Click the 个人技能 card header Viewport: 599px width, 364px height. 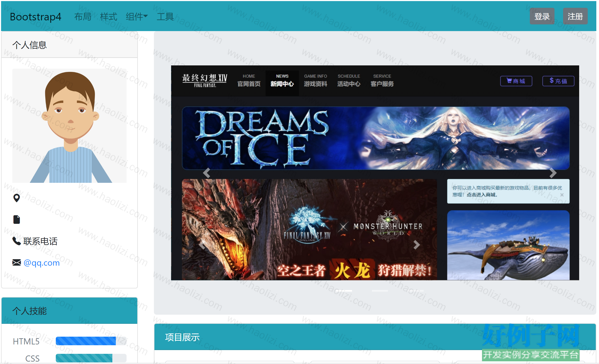(x=69, y=311)
